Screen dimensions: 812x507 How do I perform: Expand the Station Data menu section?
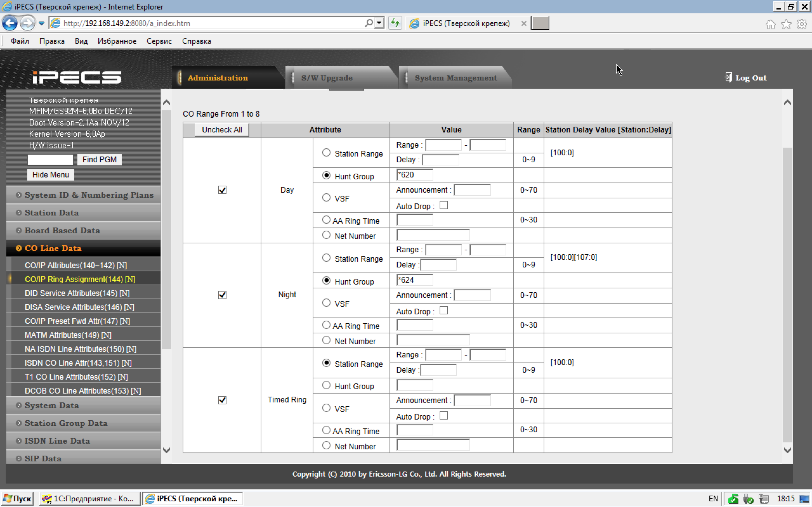click(x=52, y=213)
